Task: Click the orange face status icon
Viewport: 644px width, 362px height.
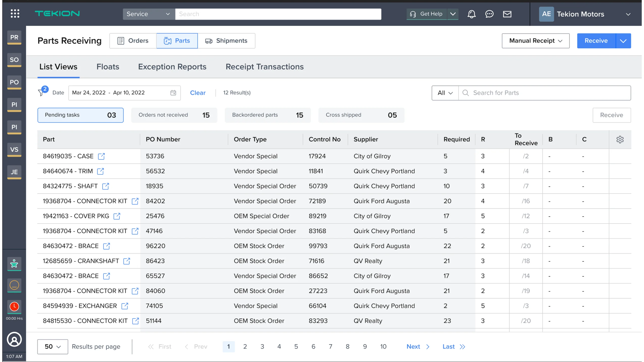Action: 14,285
